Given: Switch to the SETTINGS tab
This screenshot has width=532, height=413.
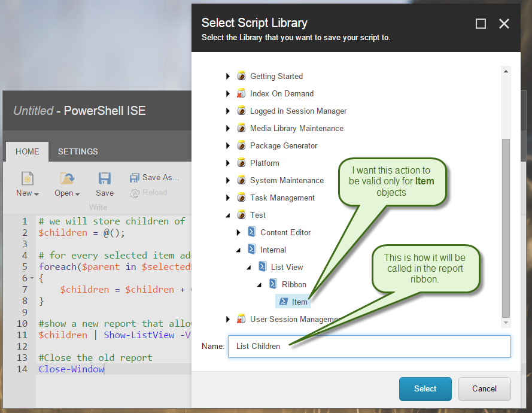Looking at the screenshot, I should [78, 151].
